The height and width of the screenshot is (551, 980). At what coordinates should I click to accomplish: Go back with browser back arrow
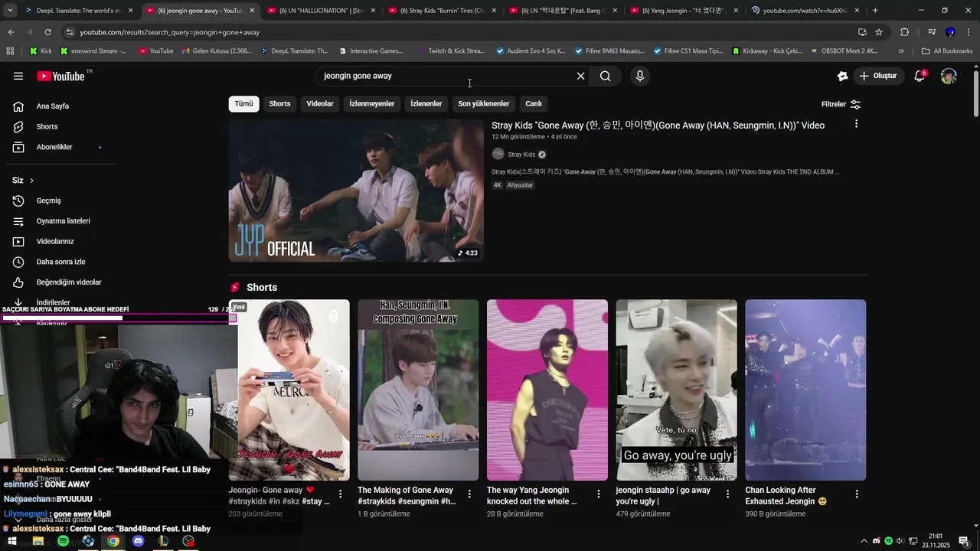click(11, 32)
